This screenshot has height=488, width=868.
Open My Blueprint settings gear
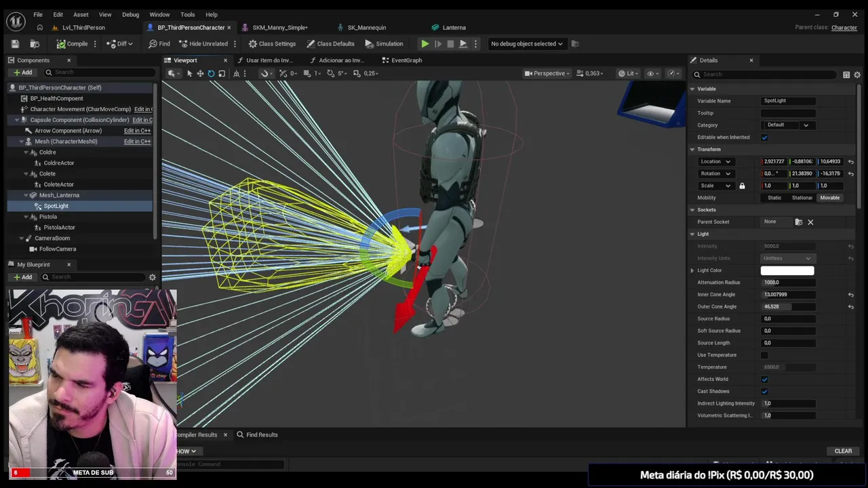tap(152, 277)
